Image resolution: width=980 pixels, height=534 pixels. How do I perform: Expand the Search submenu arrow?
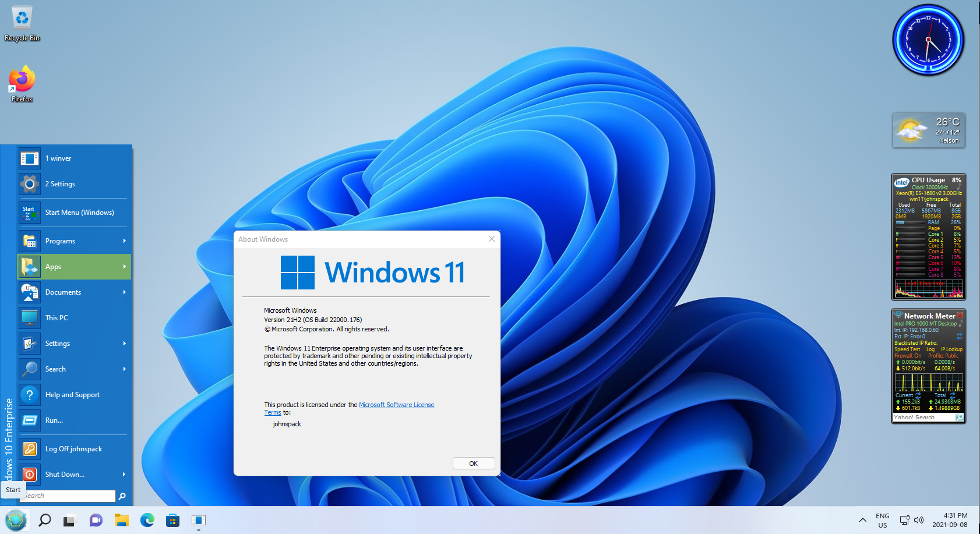pyautogui.click(x=124, y=369)
